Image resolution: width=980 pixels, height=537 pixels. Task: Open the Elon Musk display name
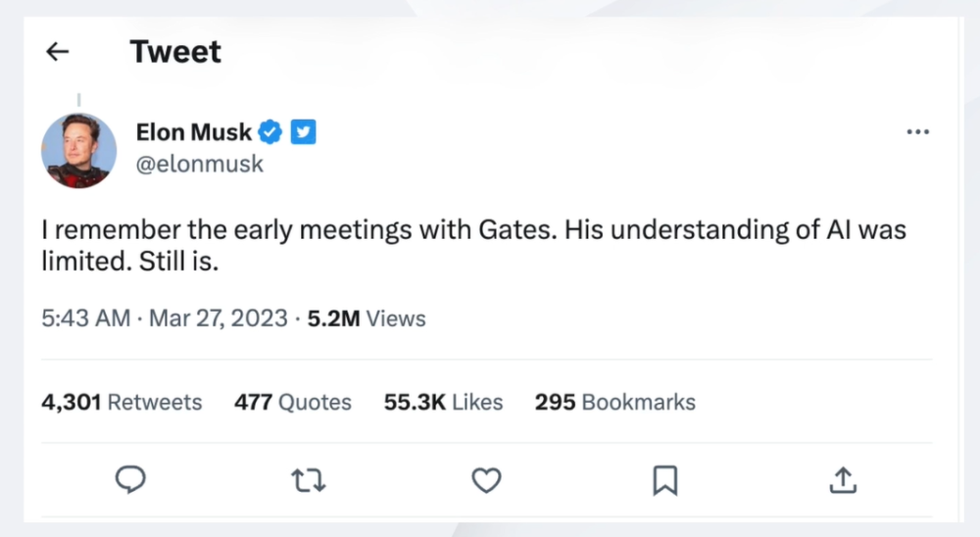[x=193, y=131]
